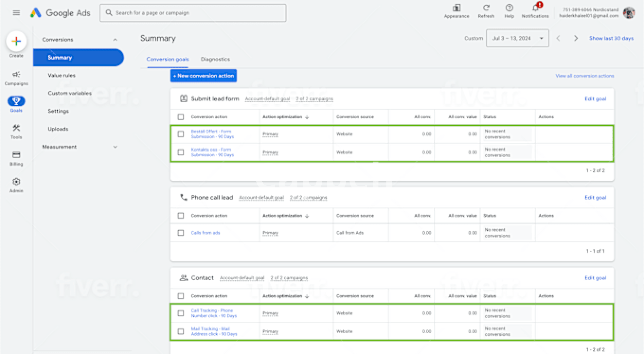
Task: Open the Notifications bell
Action: (x=535, y=10)
